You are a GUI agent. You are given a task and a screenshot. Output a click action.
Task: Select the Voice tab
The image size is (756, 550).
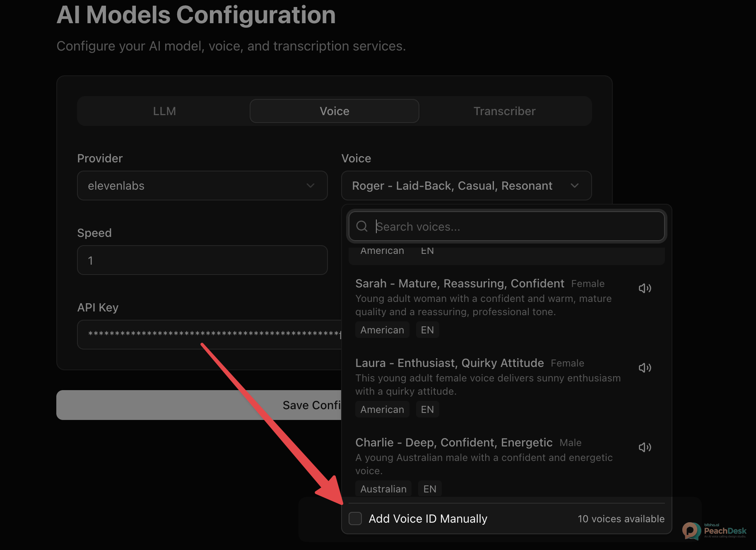click(335, 111)
